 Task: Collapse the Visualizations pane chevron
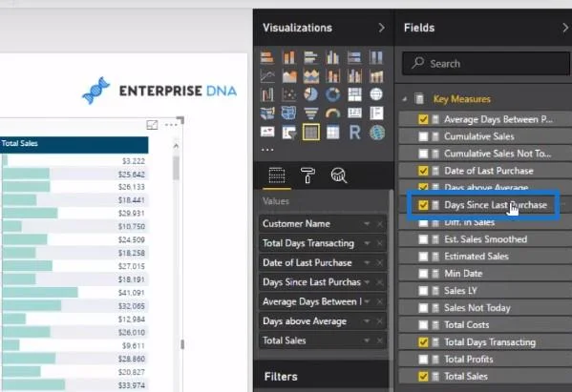point(381,28)
